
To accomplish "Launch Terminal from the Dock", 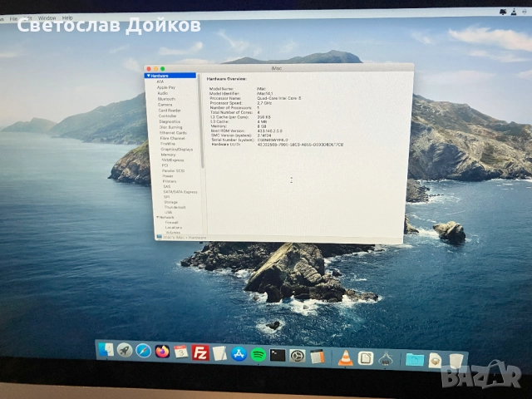I will tap(278, 355).
